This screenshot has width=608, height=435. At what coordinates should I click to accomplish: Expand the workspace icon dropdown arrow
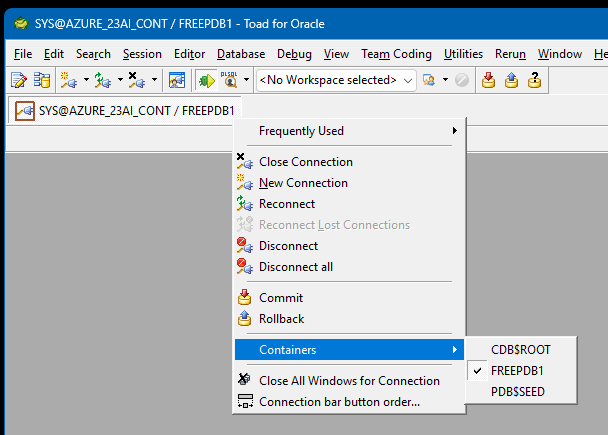click(446, 80)
